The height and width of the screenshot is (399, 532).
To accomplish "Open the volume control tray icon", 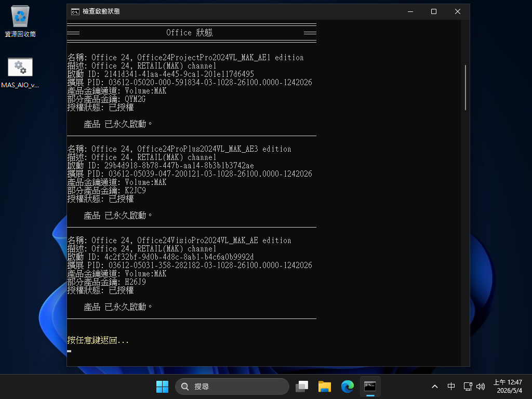I will (x=481, y=387).
